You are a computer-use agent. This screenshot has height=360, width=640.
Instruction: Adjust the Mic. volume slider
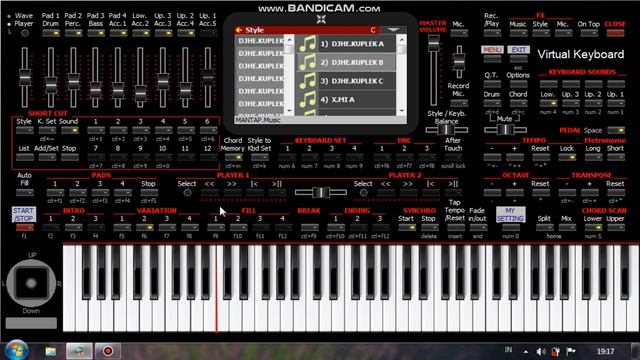(459, 62)
